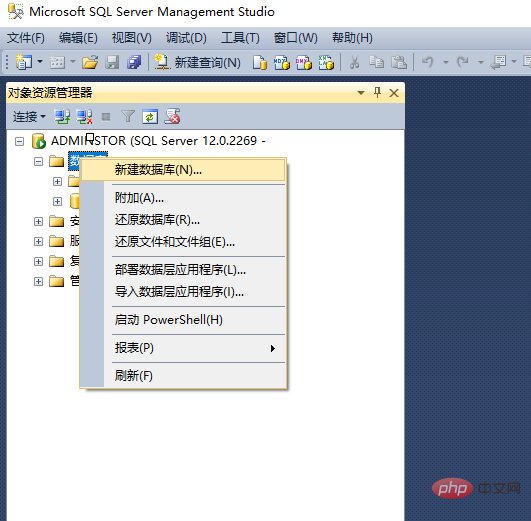Click the Undo arrow icon
This screenshot has height=521, width=531.
coord(428,62)
